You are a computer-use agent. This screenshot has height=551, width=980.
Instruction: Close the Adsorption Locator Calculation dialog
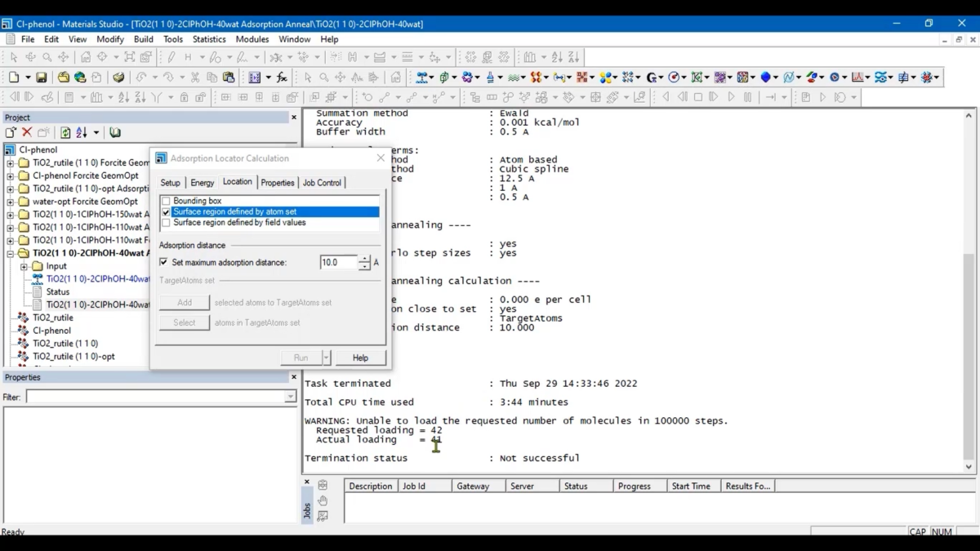coord(380,158)
